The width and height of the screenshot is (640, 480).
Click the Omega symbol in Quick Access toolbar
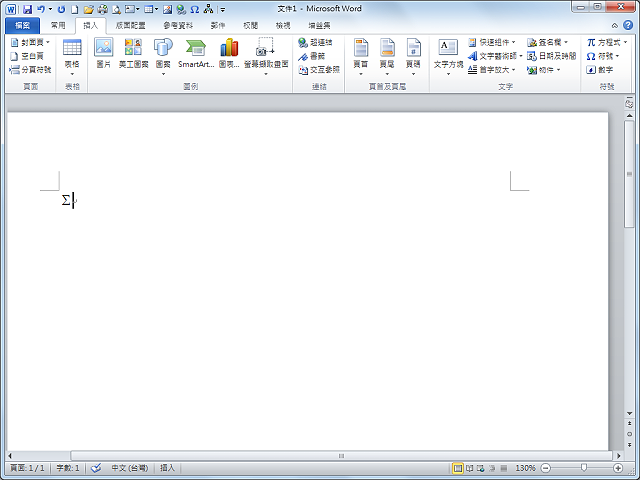[x=195, y=9]
